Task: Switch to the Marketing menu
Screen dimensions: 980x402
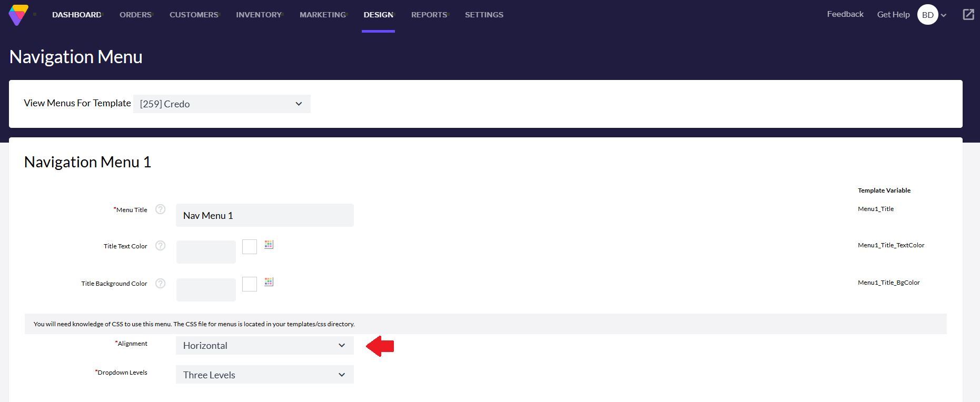Action: click(x=322, y=15)
